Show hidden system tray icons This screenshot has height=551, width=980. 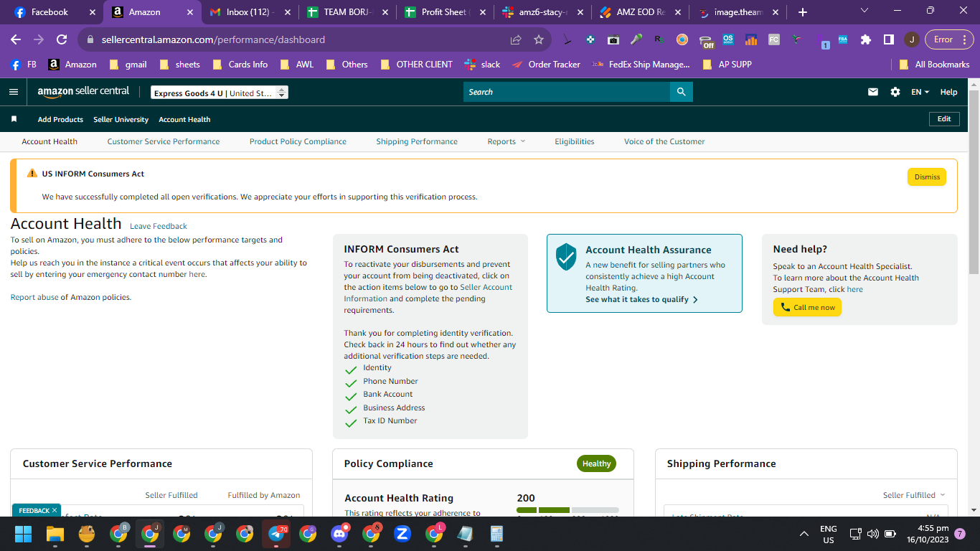click(x=804, y=534)
